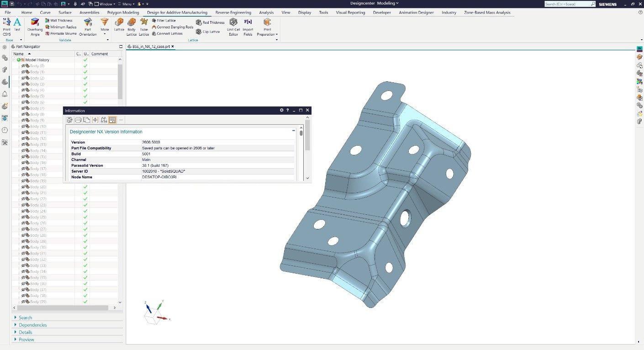This screenshot has height=350, width=644.
Task: Click the binoculars find icon in Information window
Action: (x=104, y=120)
